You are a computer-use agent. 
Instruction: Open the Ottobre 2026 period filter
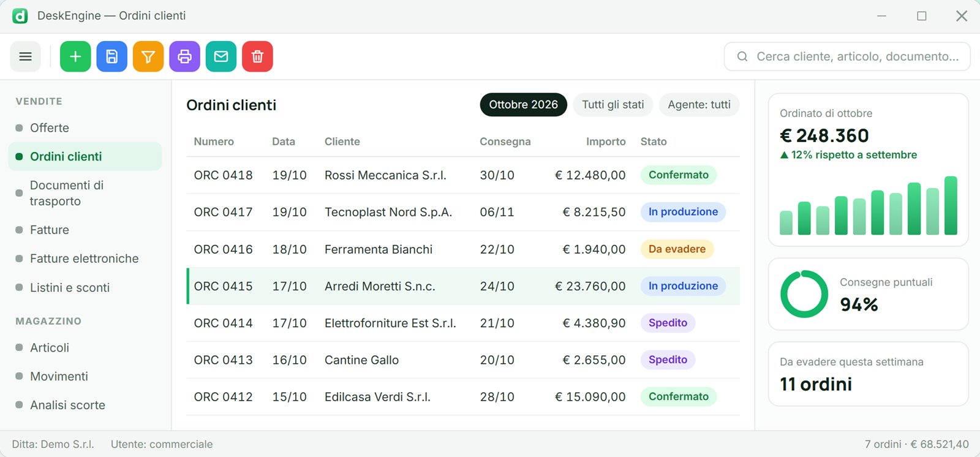(x=523, y=105)
